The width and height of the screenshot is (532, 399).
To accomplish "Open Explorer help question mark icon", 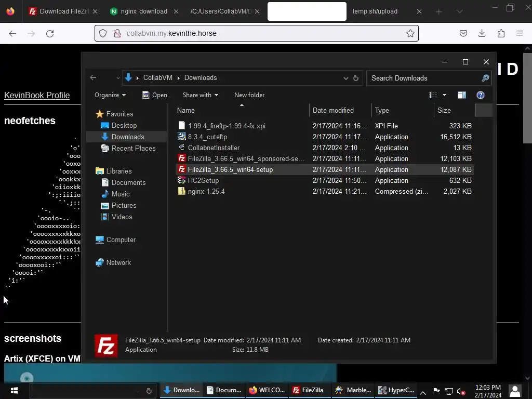I will click(481, 95).
